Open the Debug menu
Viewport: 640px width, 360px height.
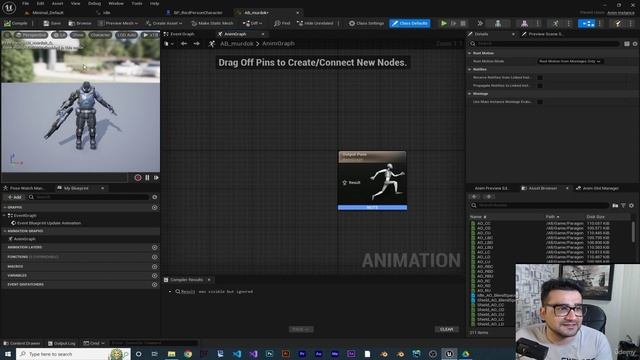[94, 3]
